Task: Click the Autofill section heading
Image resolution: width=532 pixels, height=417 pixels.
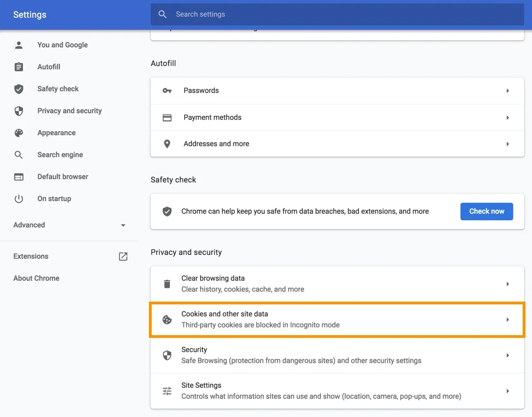Action: pyautogui.click(x=163, y=63)
